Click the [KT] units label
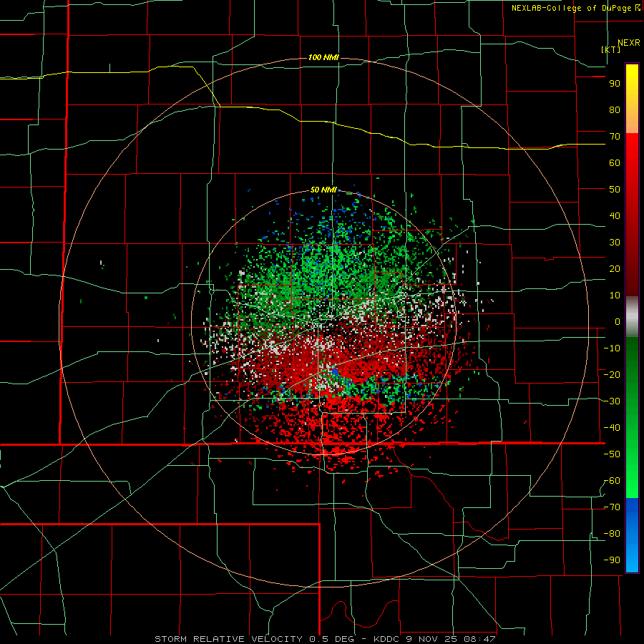 click(611, 49)
